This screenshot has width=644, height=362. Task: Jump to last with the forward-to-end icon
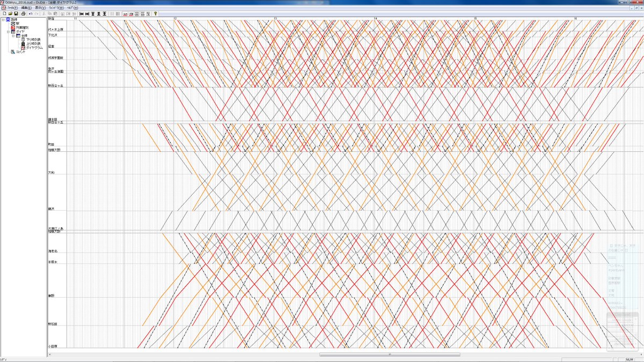tap(87, 13)
